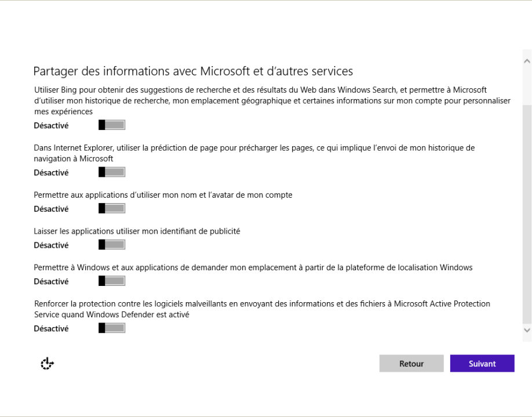Click the "Désactivé" label under the Bing setting

click(x=51, y=125)
